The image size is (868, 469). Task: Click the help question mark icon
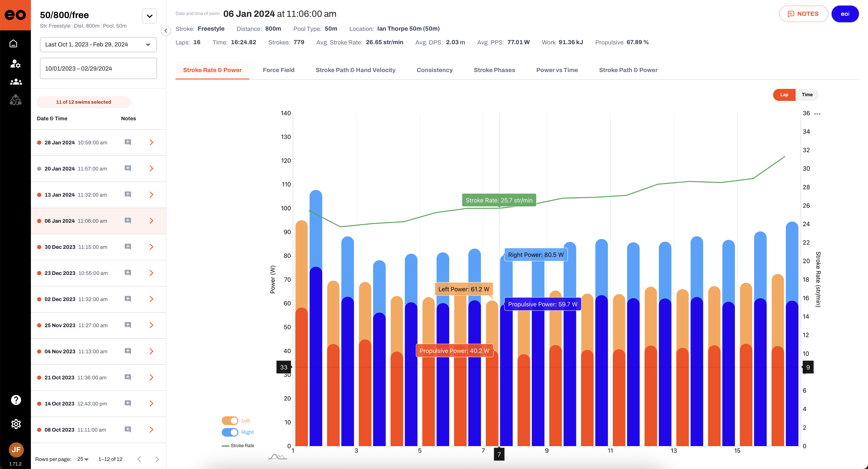[16, 400]
